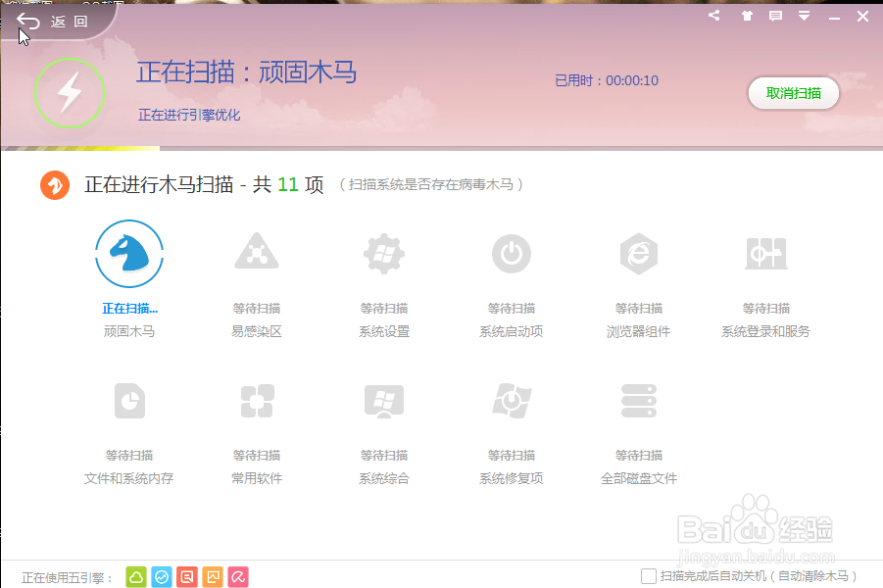Click the yellow scan progress bar
This screenshot has width=883, height=588.
pos(78,147)
